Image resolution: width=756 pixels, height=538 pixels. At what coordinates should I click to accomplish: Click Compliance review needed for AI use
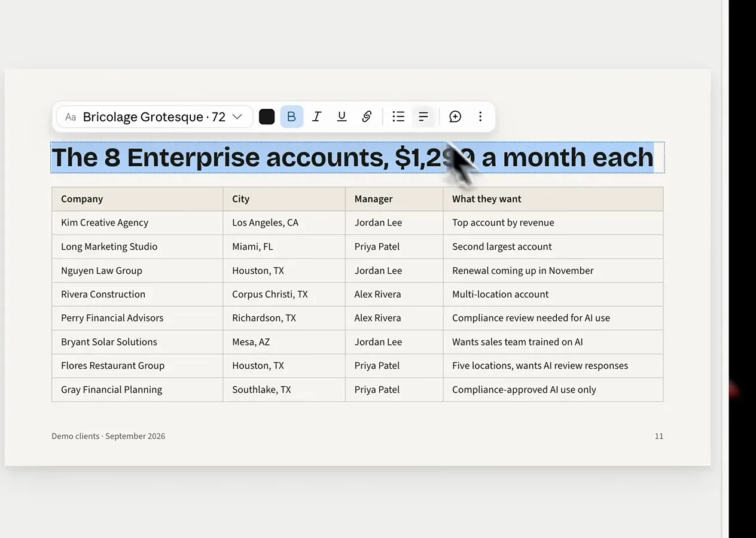pos(553,318)
